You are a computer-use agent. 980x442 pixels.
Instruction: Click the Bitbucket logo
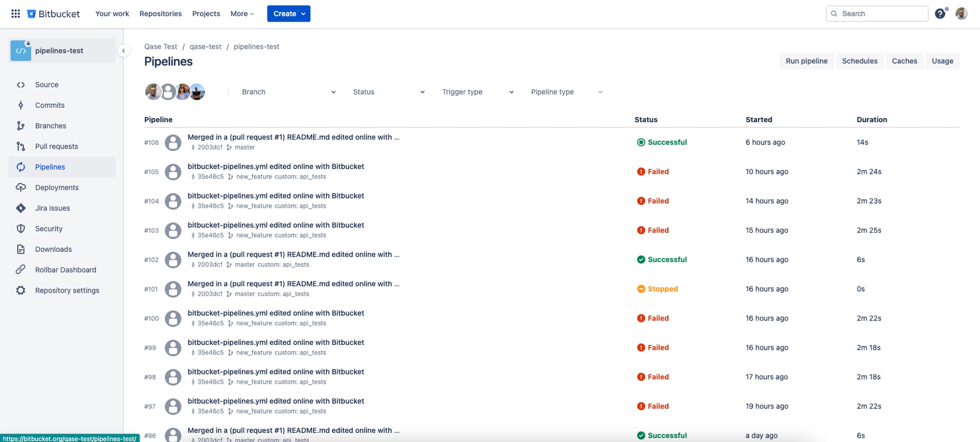point(53,14)
